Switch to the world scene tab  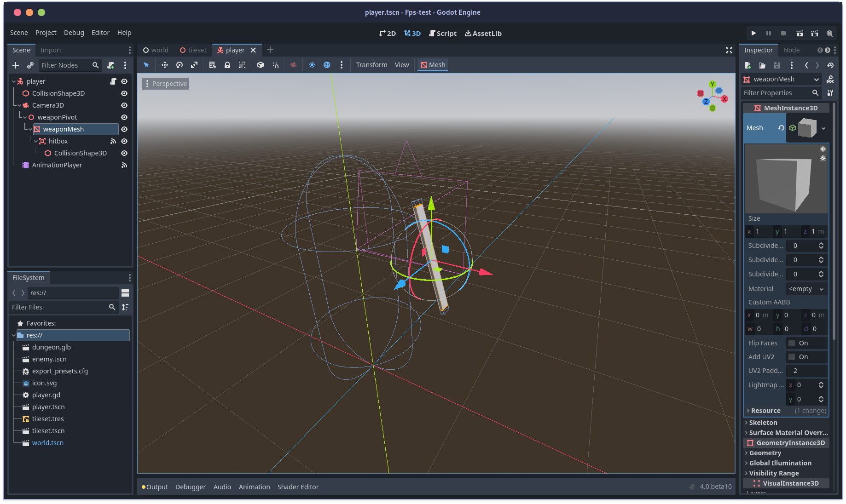click(x=159, y=50)
